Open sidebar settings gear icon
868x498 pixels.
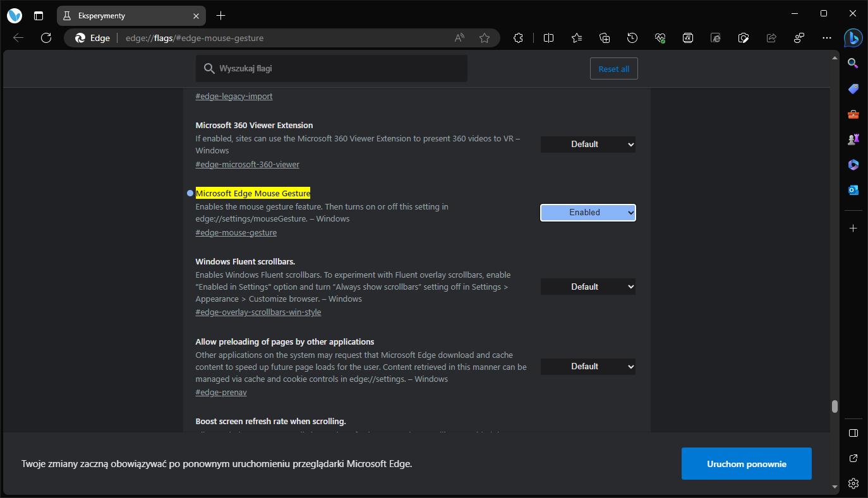[x=853, y=483]
